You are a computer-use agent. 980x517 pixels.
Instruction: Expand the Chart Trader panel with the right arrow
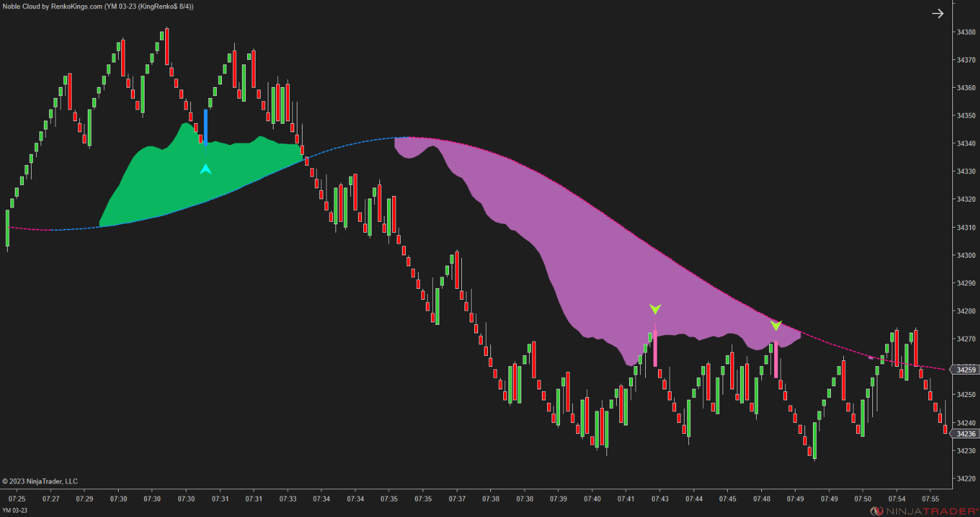pos(937,13)
